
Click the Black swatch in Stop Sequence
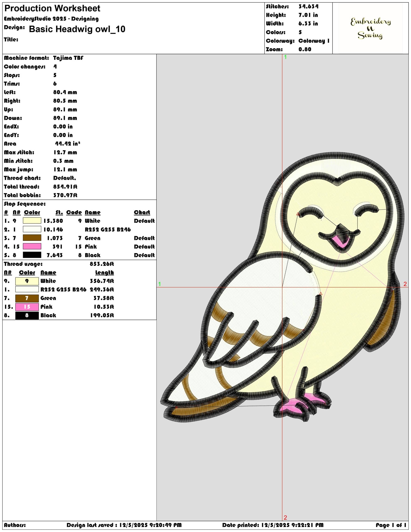tap(32, 255)
